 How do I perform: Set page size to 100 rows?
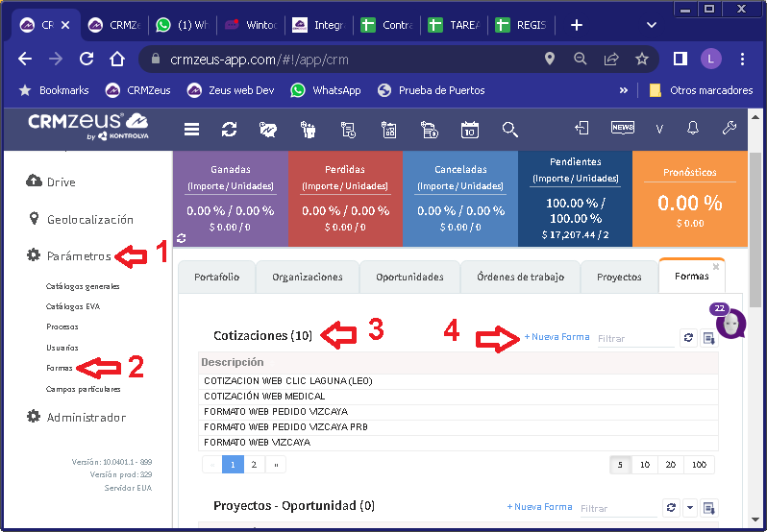[x=699, y=465]
